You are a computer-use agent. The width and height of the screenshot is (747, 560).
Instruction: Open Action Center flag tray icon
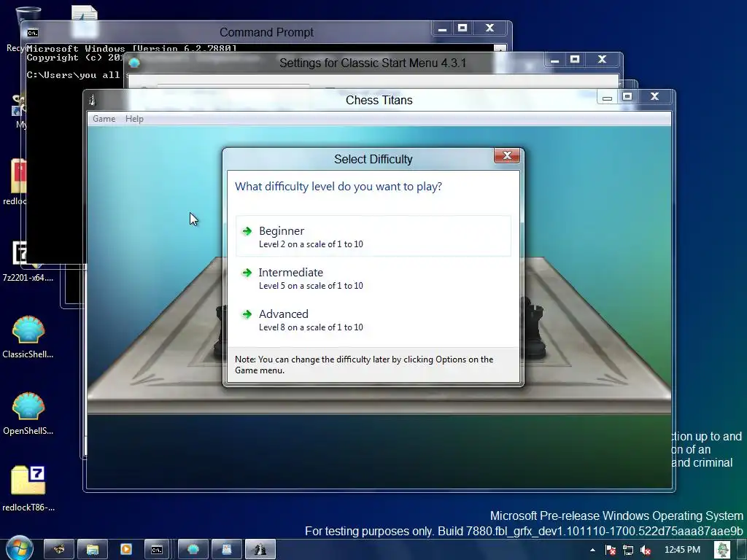[611, 550]
